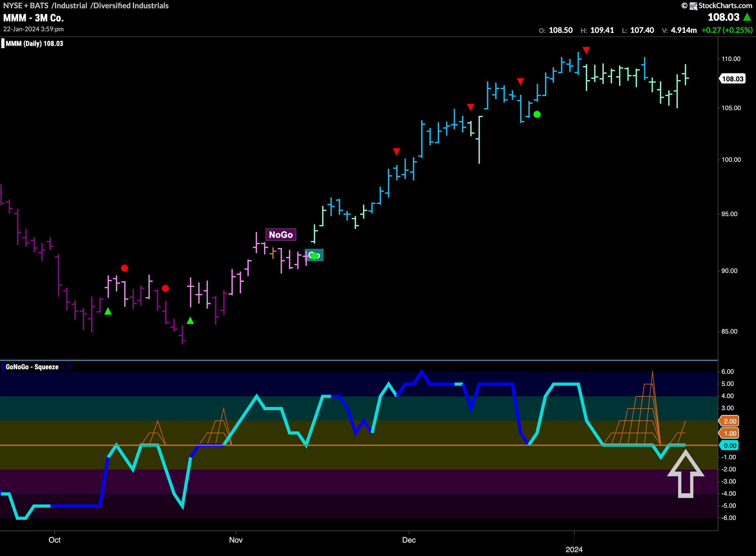Click the NYSE + BATS exchange label
Viewport: 756px width, 556px height.
[26, 6]
